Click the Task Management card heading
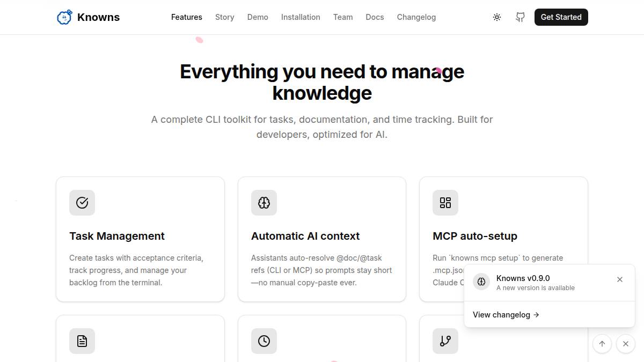Viewport: 644px width, 362px height. click(x=117, y=236)
